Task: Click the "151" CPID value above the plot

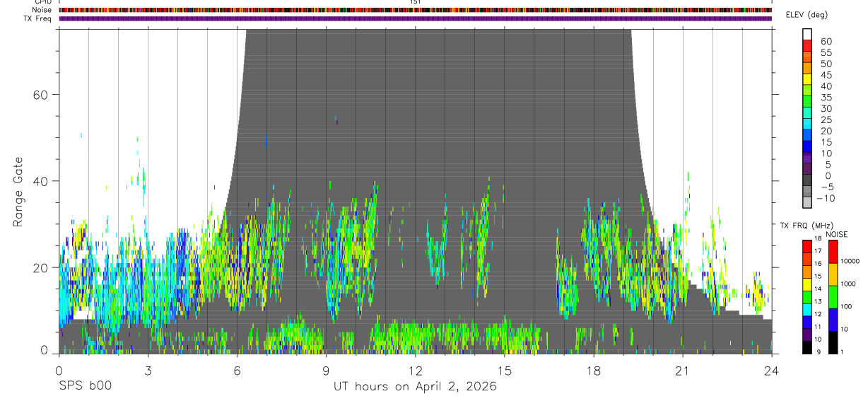Action: pos(416,2)
